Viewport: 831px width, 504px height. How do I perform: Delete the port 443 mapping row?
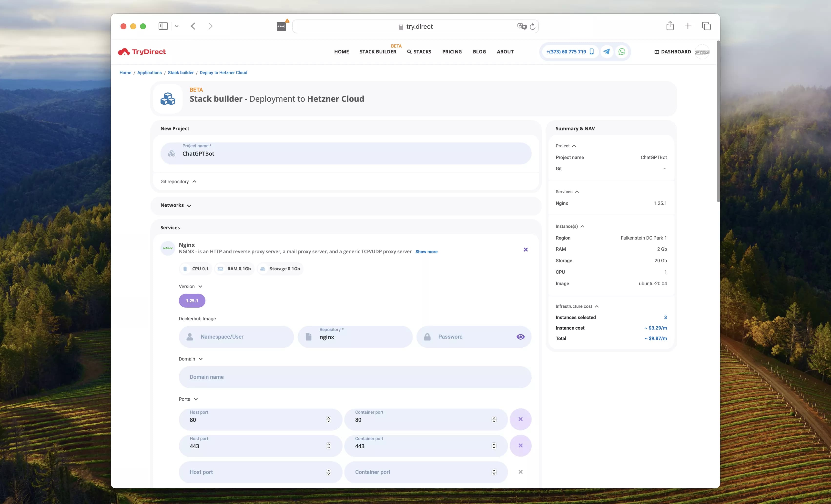point(520,445)
